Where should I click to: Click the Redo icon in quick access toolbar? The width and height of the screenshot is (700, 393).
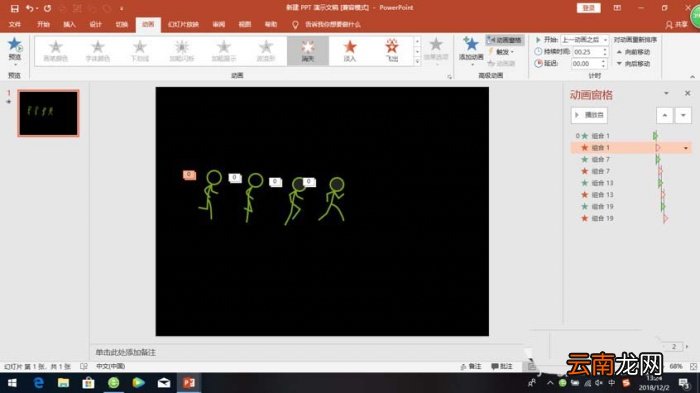pos(47,8)
